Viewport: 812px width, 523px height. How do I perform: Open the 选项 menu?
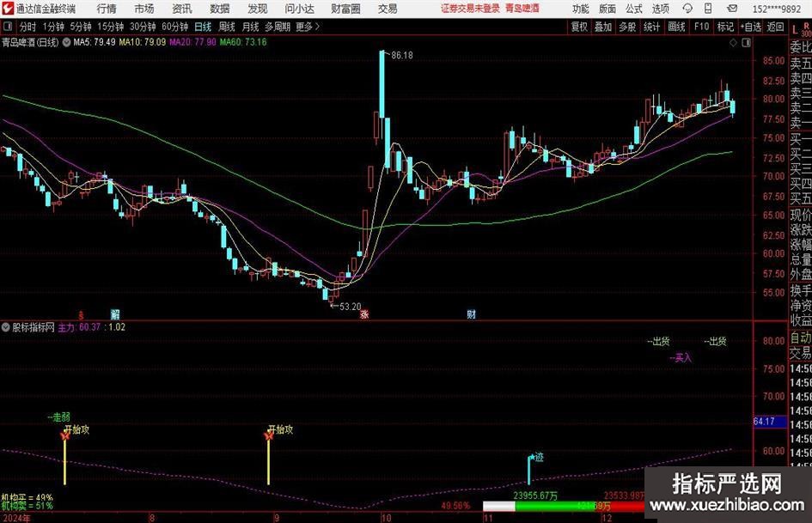click(x=660, y=9)
